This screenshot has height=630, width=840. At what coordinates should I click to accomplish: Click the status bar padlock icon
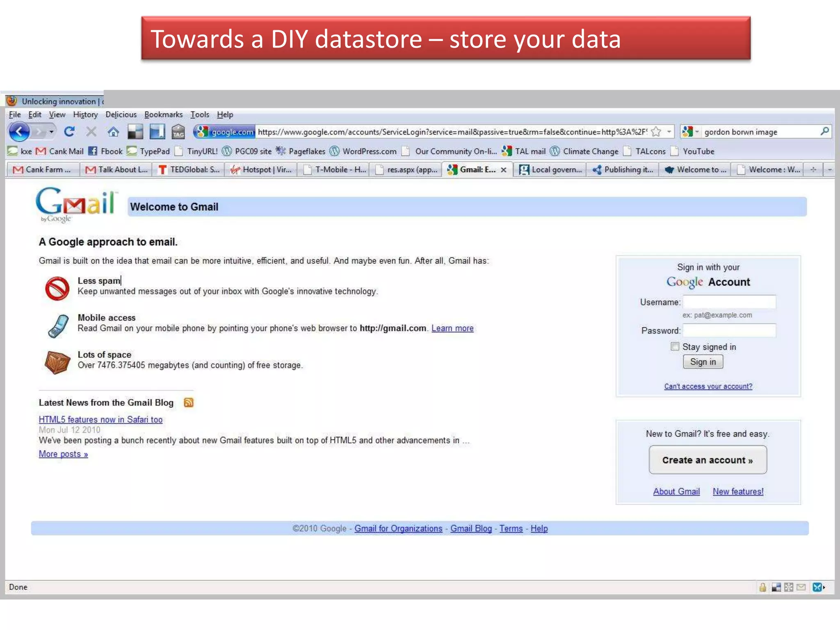pos(762,587)
